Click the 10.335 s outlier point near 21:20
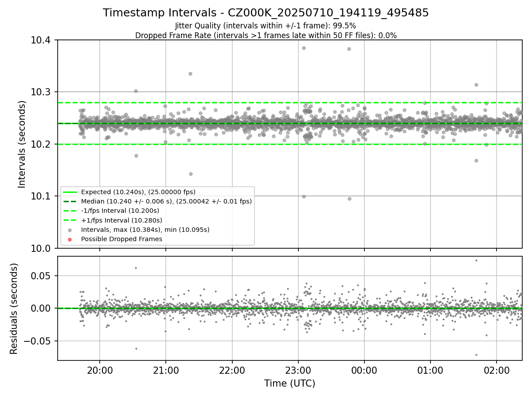 pyautogui.click(x=190, y=74)
